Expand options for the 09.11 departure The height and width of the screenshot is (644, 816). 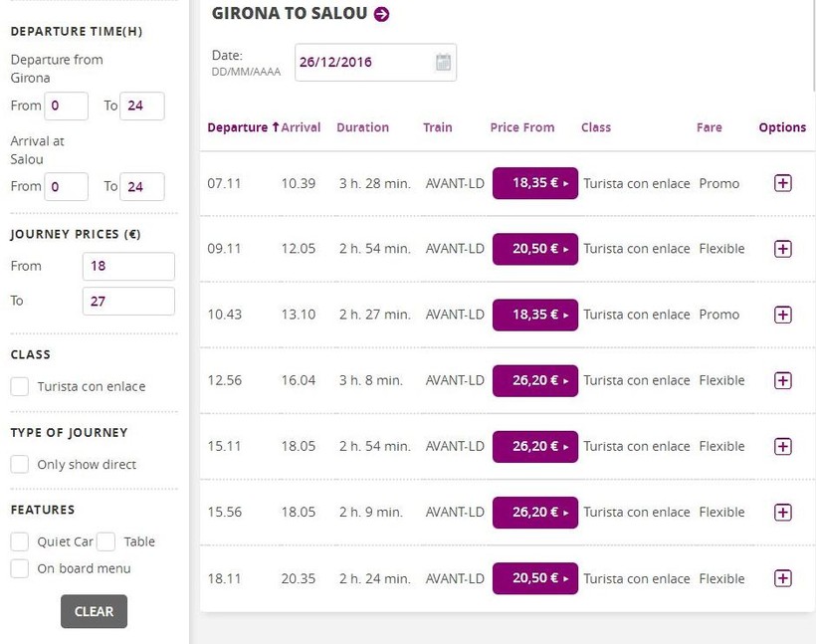point(782,249)
